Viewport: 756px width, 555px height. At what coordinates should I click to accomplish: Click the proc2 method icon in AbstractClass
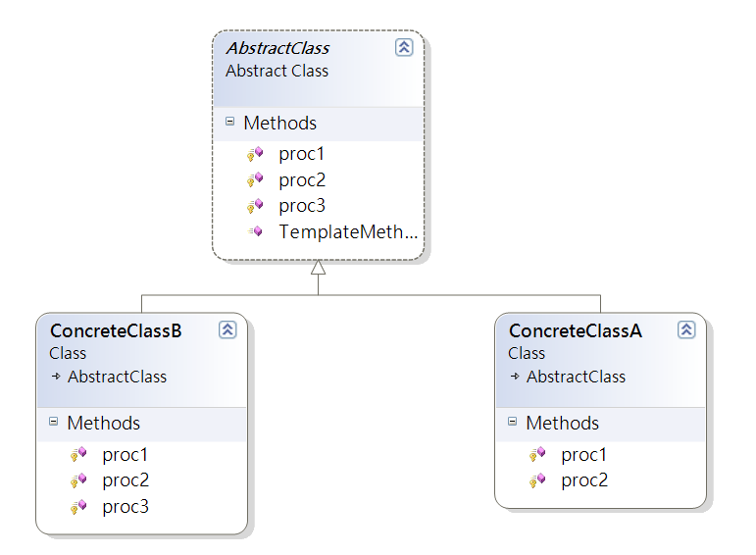pos(255,179)
